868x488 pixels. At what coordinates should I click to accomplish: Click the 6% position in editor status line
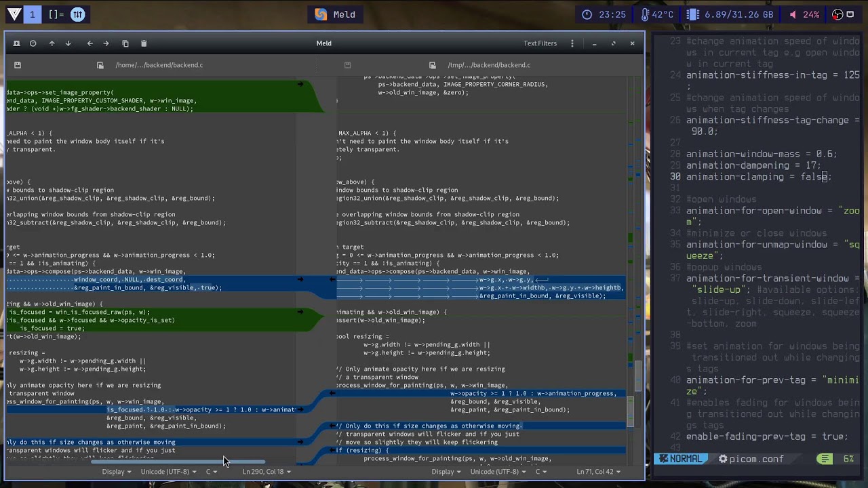pos(848,459)
